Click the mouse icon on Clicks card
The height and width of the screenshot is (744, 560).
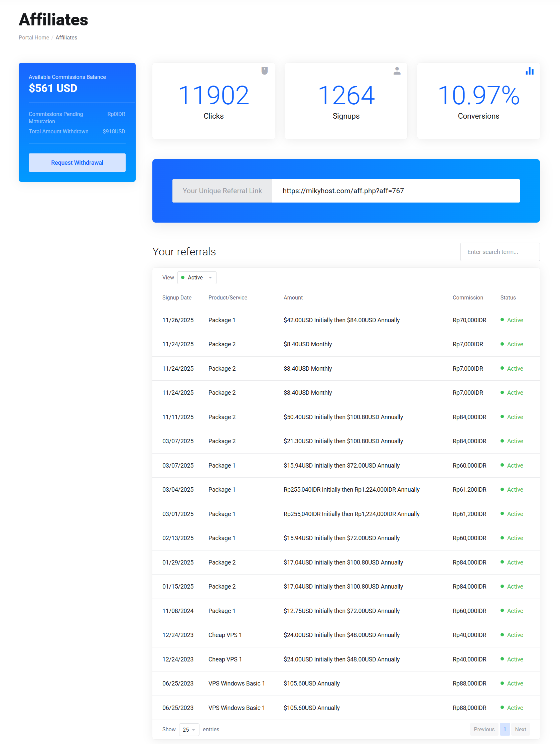coord(264,71)
